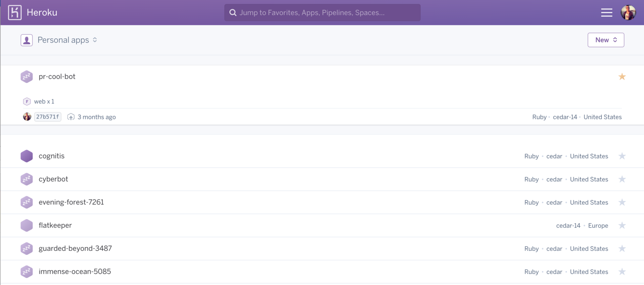Open the user avatar in the header
The width and height of the screenshot is (644, 285).
[628, 12]
